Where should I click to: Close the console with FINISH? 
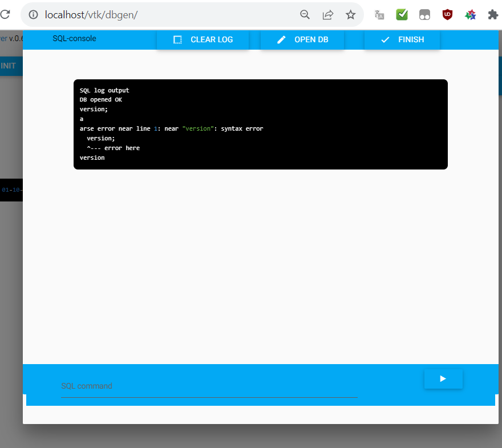(402, 40)
